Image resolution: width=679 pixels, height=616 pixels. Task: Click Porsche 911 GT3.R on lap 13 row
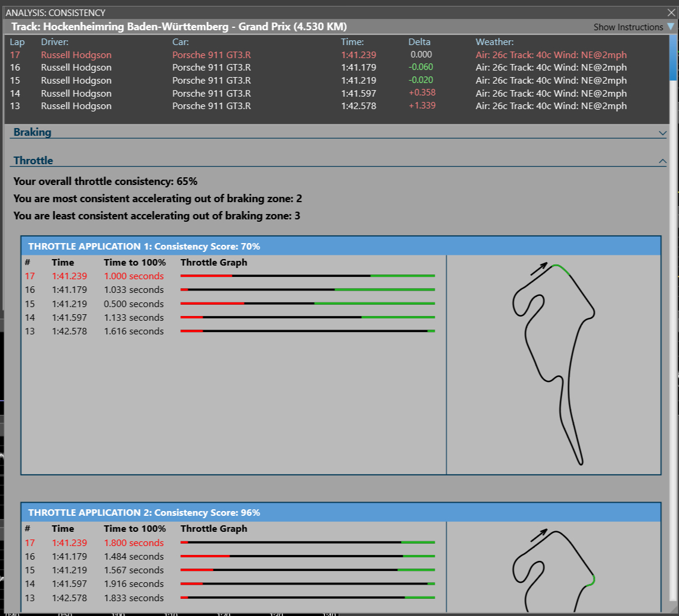[x=211, y=106]
